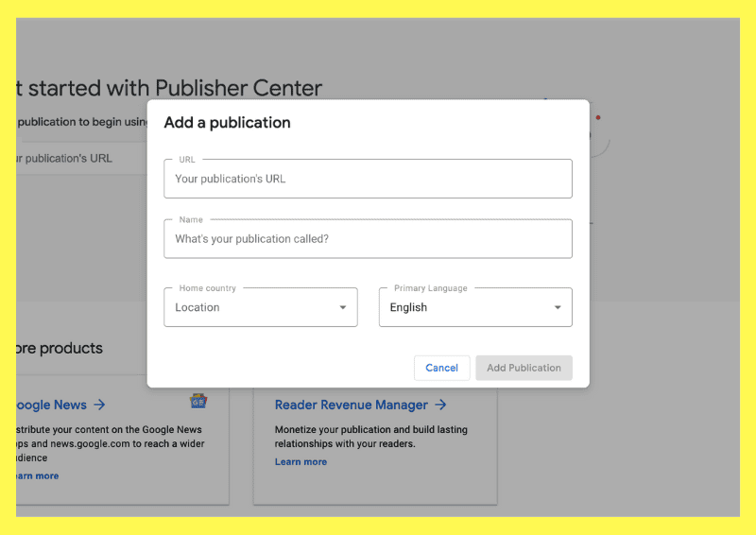Open the Reader Revenue Manager link

coord(351,405)
